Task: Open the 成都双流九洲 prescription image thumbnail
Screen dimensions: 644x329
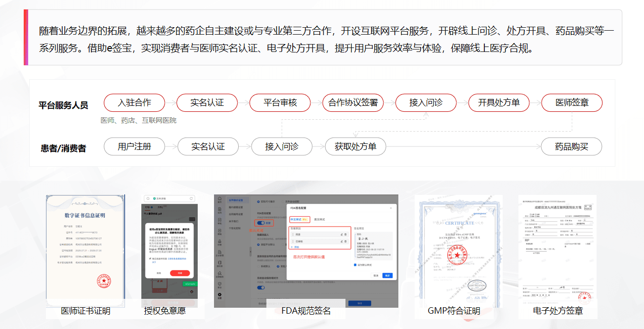Action: pyautogui.click(x=558, y=251)
